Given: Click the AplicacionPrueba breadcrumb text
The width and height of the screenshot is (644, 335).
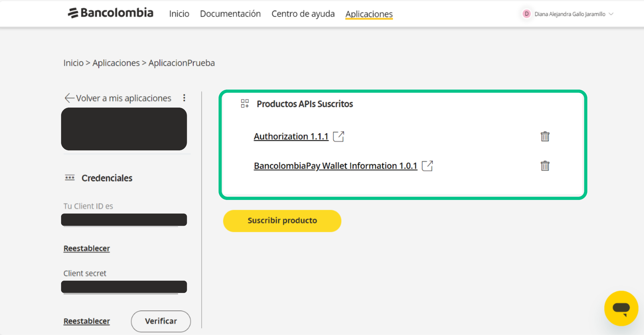Looking at the screenshot, I should (x=182, y=63).
